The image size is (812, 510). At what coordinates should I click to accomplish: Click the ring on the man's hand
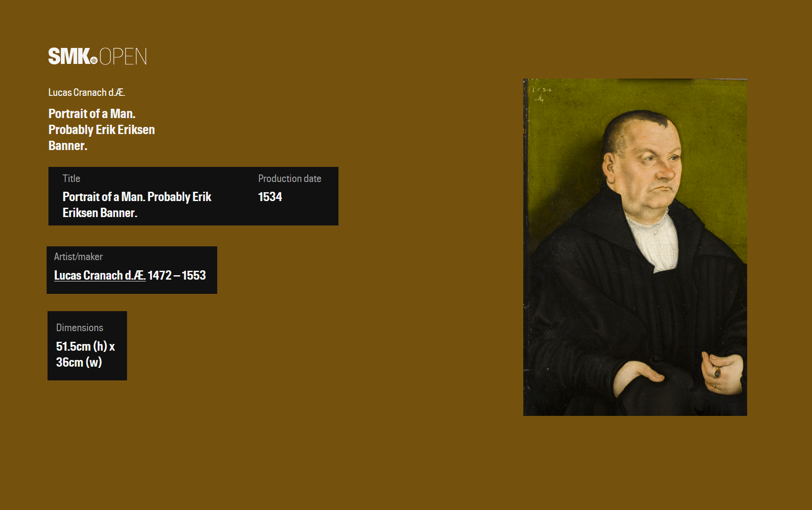click(717, 372)
